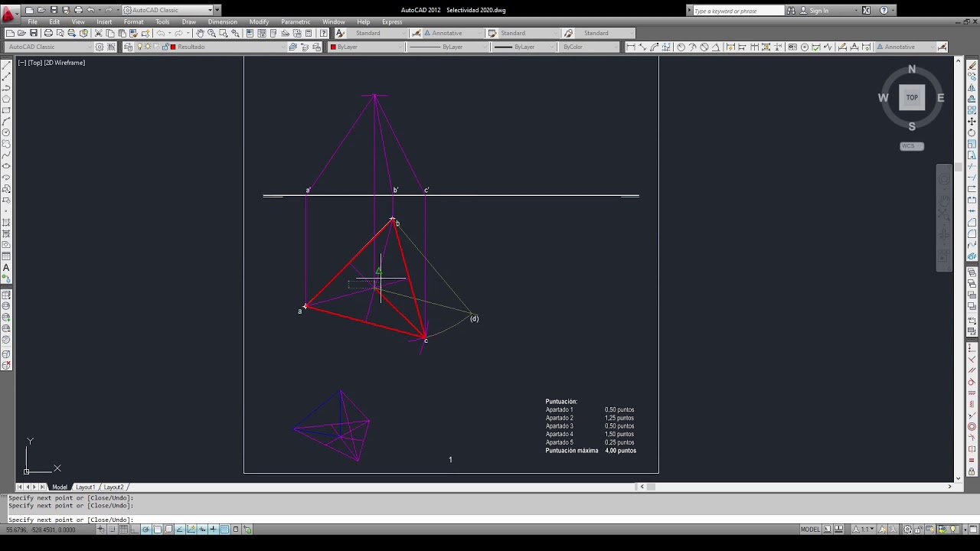This screenshot has width=980, height=551.
Task: Open the Properties palette icon
Action: [x=250, y=34]
